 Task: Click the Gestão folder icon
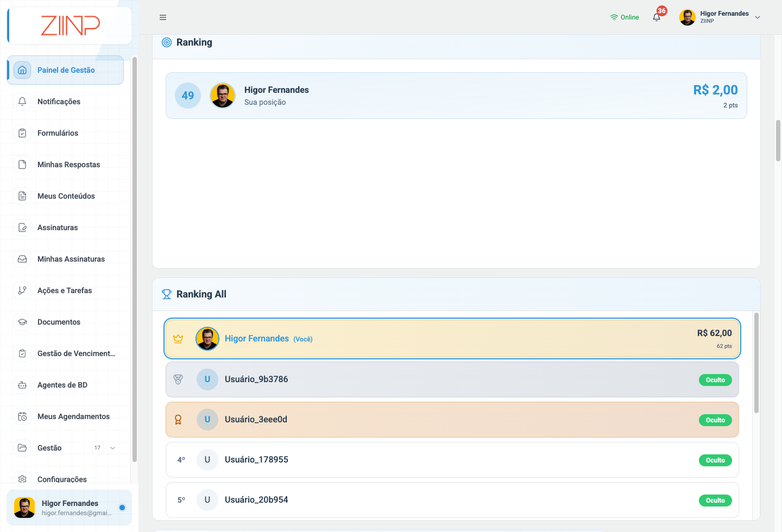(22, 448)
